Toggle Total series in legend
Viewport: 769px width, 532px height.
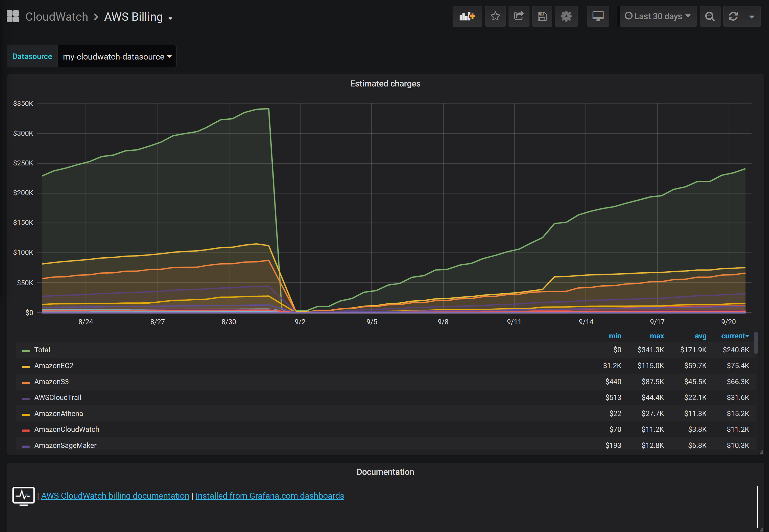click(42, 350)
